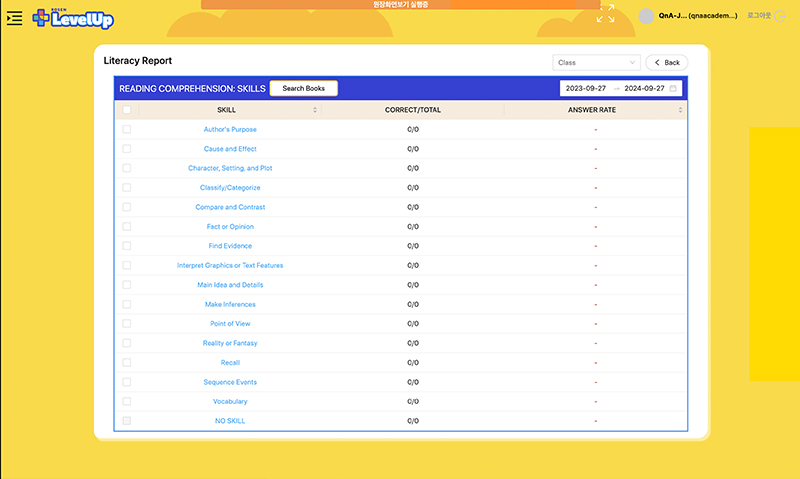Image resolution: width=800 pixels, height=479 pixels.
Task: Open the Cause and Effect skill link
Action: click(230, 149)
